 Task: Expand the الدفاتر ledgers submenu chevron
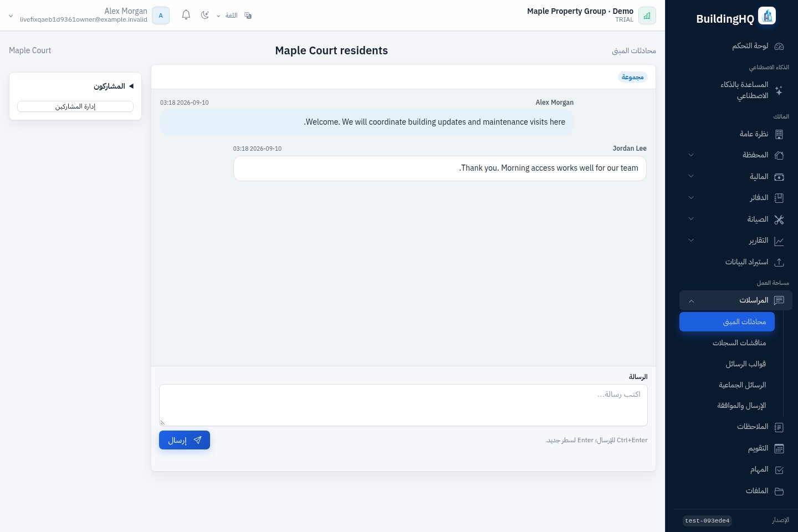691,197
